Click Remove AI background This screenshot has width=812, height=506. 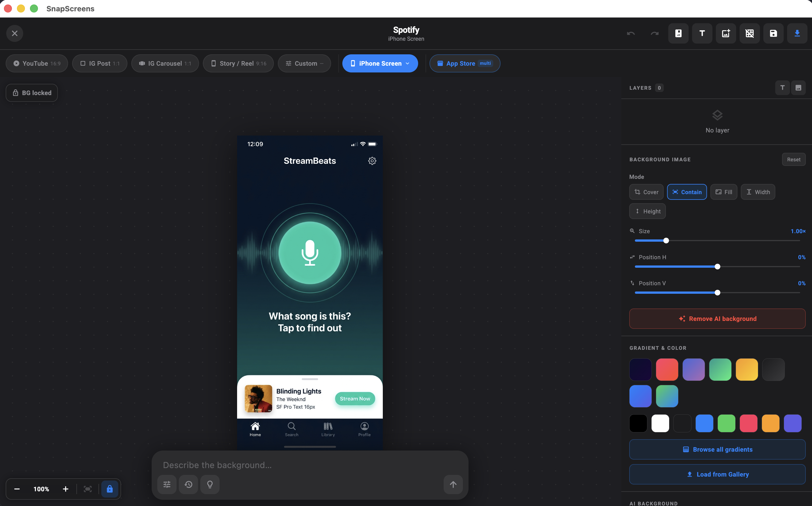coord(717,319)
